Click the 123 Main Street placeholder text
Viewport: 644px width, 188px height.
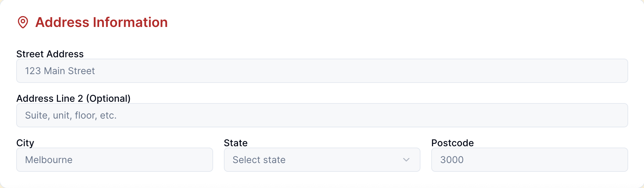[x=60, y=71]
